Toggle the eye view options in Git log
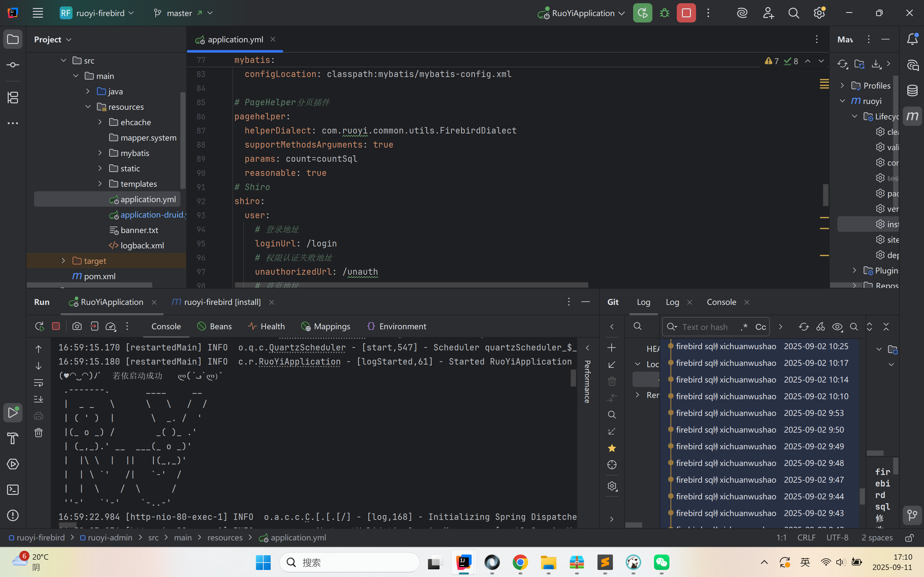This screenshot has width=924, height=577. click(x=837, y=327)
